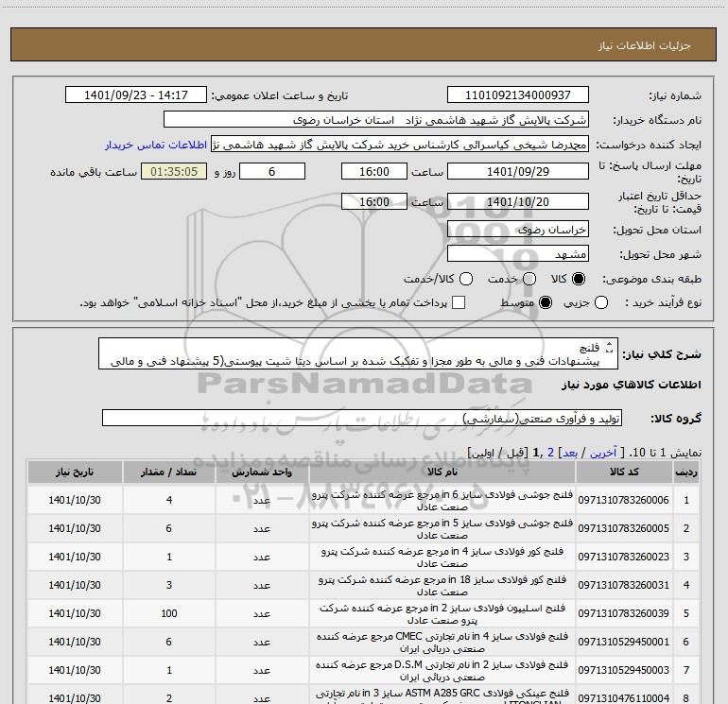Select the کالا radio button
This screenshot has width=728, height=704.
pos(579,280)
